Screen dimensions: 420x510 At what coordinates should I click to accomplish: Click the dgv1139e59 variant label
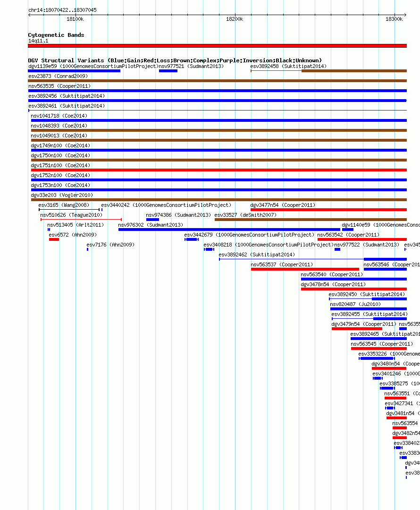[93, 67]
